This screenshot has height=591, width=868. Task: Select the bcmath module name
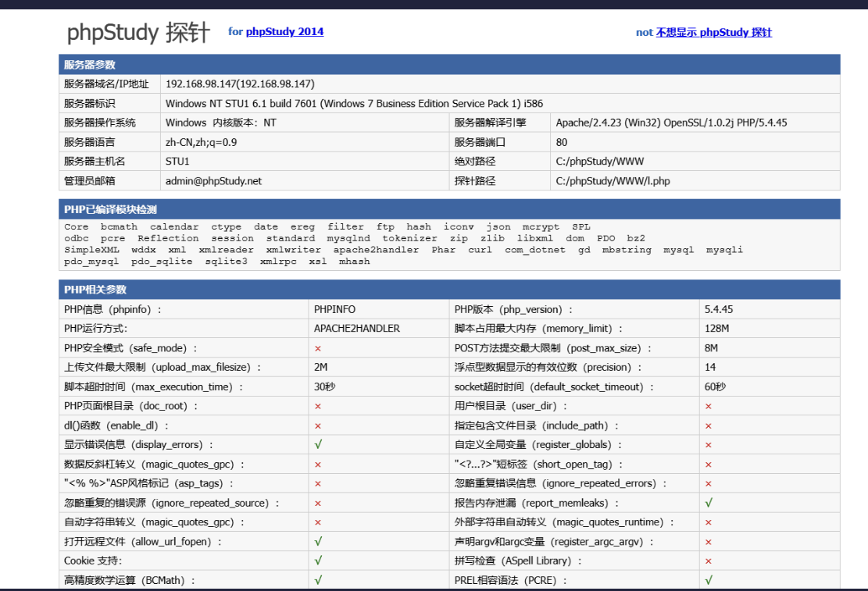point(119,226)
